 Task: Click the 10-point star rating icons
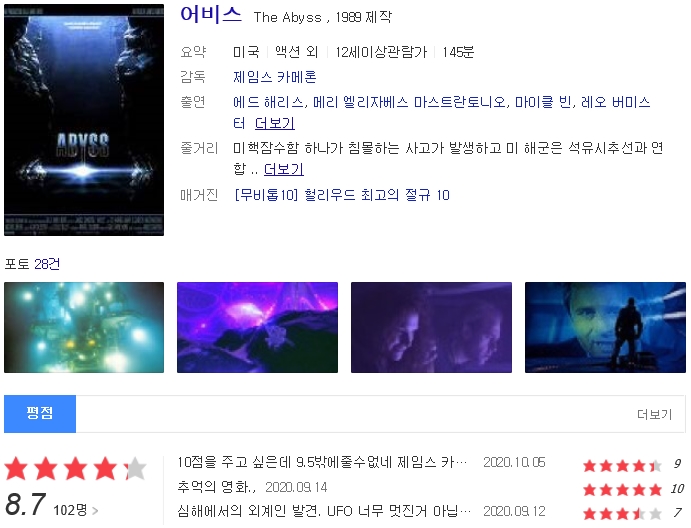click(x=622, y=489)
